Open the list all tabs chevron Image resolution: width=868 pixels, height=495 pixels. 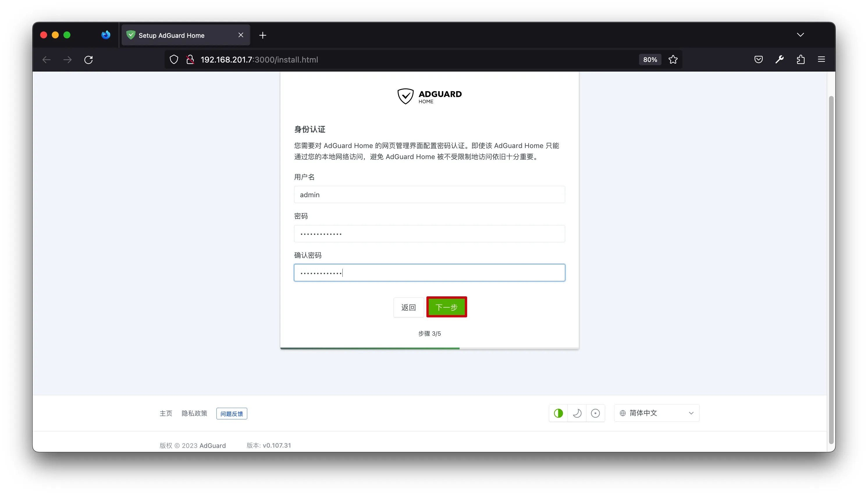point(800,35)
